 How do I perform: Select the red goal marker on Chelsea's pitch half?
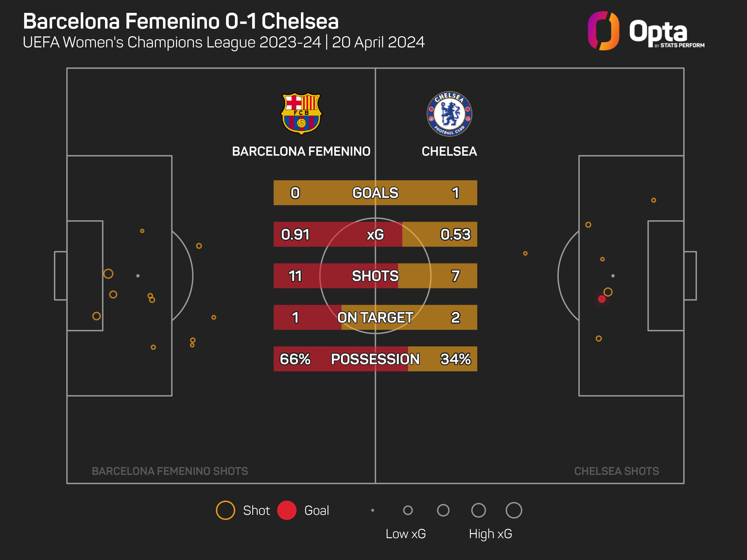click(602, 299)
